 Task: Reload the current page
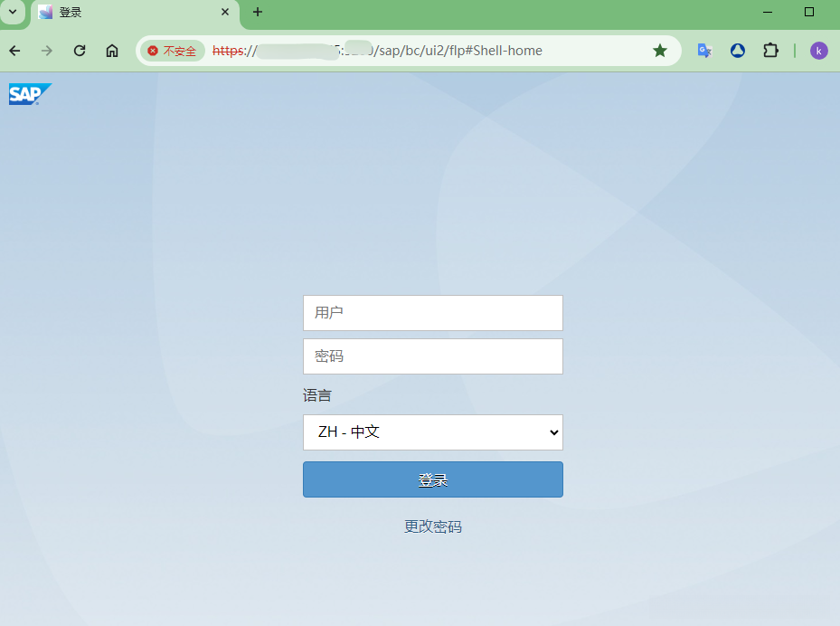tap(79, 51)
